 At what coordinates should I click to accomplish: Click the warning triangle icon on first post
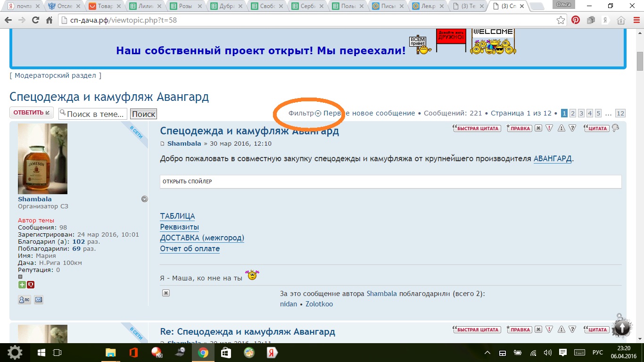561,128
